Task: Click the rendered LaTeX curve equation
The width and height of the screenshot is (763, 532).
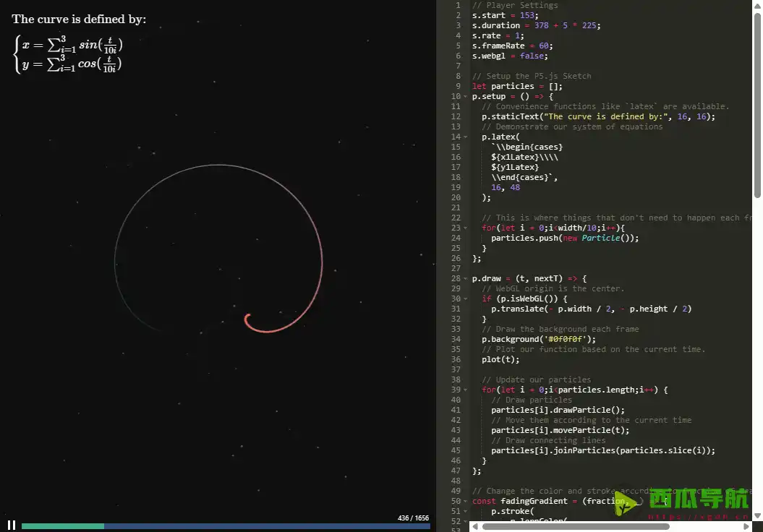Action: click(x=70, y=54)
